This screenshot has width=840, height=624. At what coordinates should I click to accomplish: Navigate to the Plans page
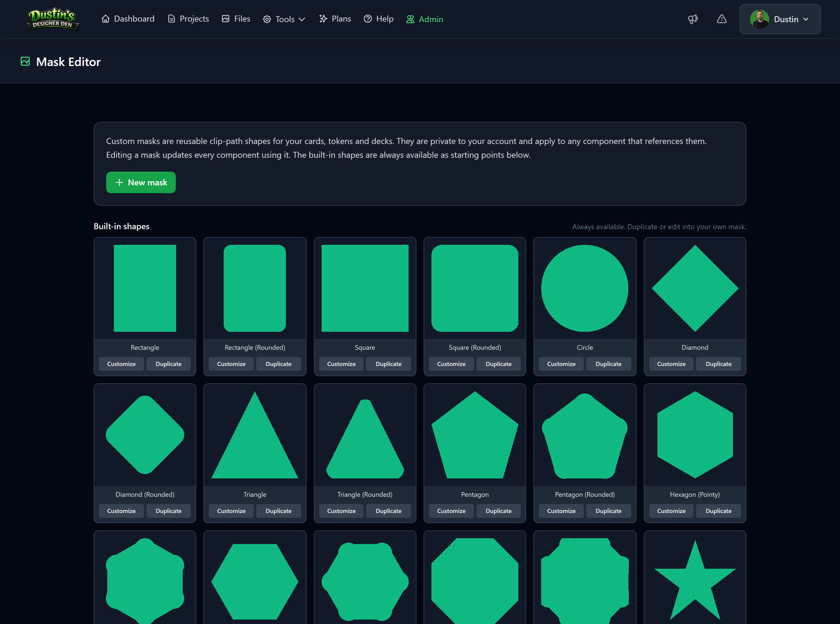coord(335,19)
